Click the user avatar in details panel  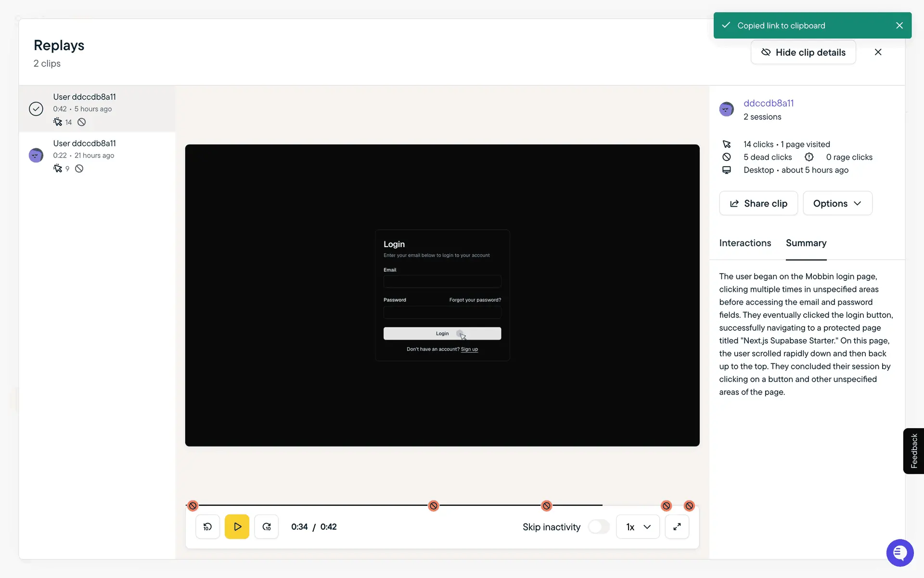tap(726, 109)
